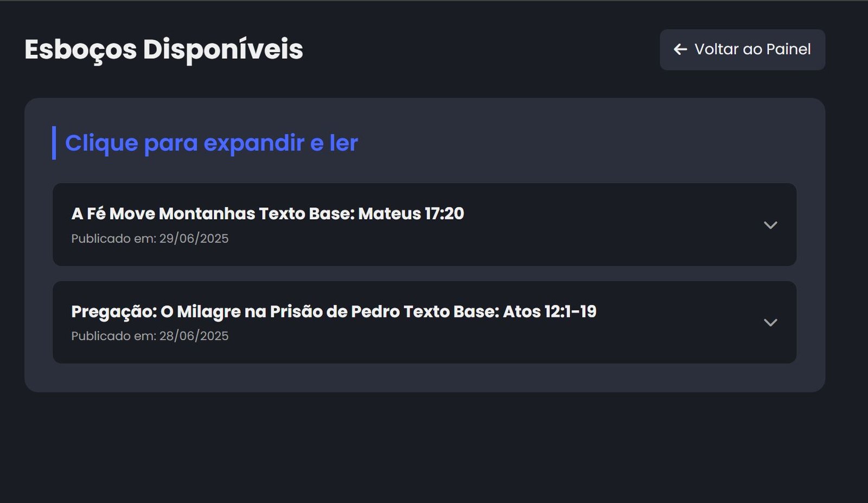Click the blue accent bar beside the subheading
Viewport: 868px width, 503px height.
pos(54,143)
